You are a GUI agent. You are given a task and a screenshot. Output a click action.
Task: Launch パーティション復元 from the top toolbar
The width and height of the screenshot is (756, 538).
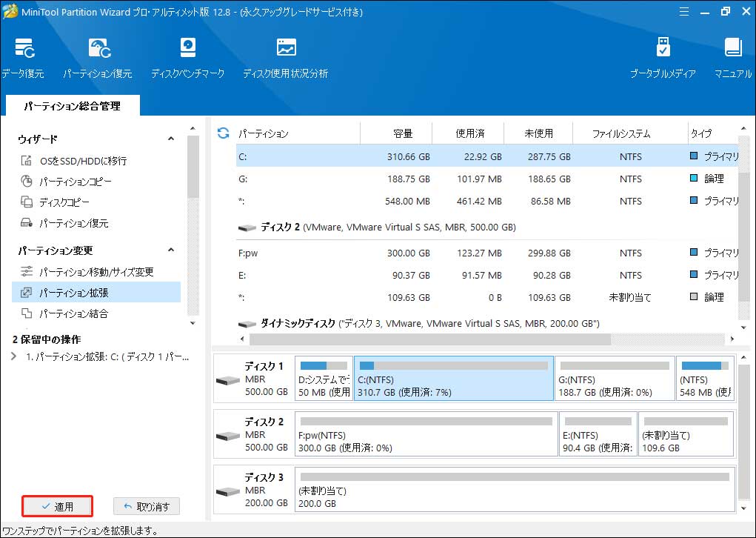point(97,58)
